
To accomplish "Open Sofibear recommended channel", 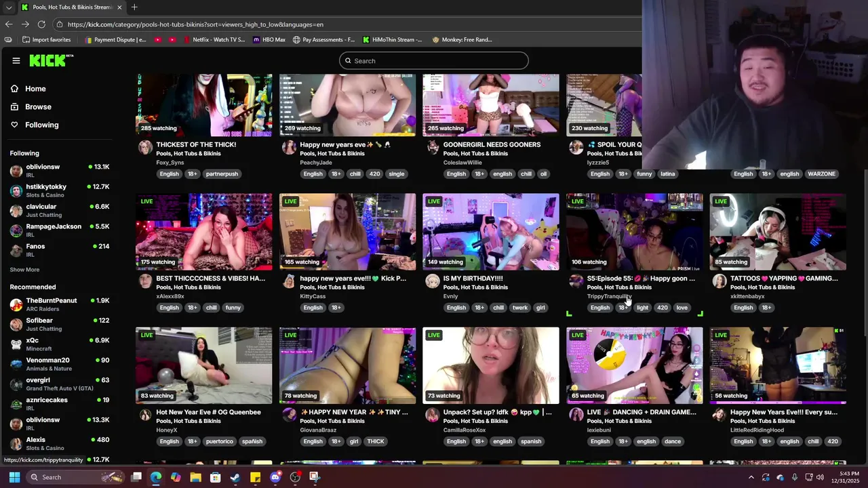I will pyautogui.click(x=60, y=324).
